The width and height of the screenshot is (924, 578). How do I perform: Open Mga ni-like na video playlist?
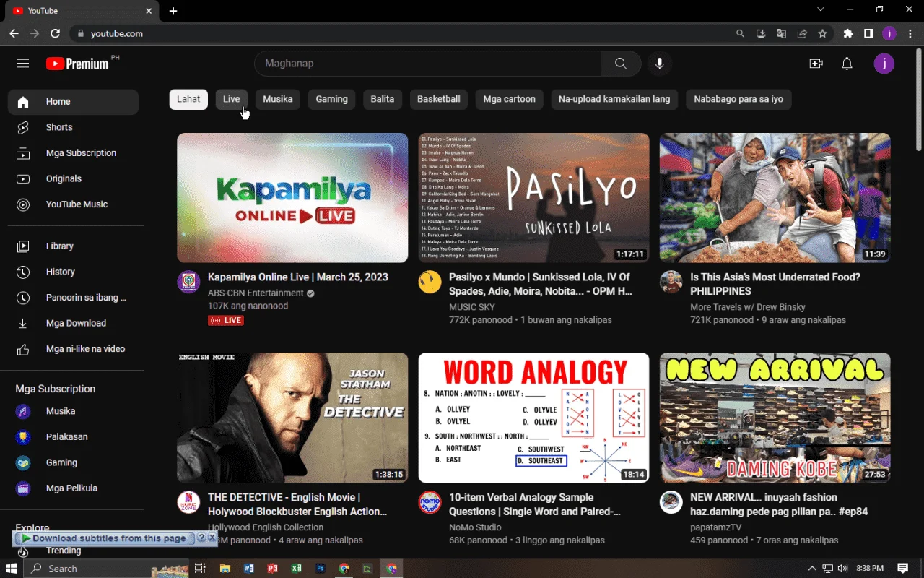coord(73,349)
